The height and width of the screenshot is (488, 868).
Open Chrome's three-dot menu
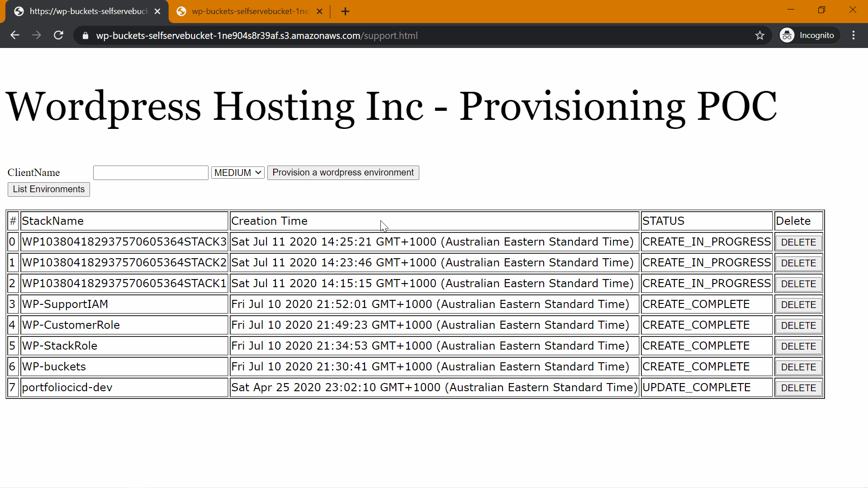(853, 35)
